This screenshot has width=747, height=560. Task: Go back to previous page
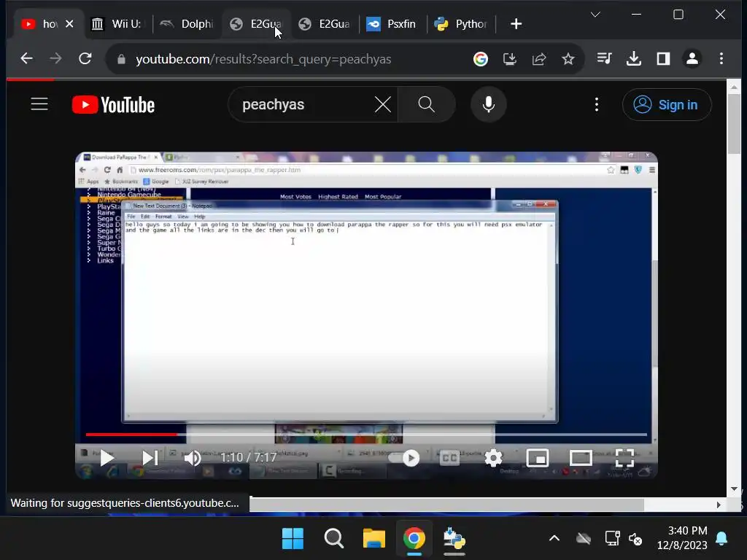pos(27,58)
